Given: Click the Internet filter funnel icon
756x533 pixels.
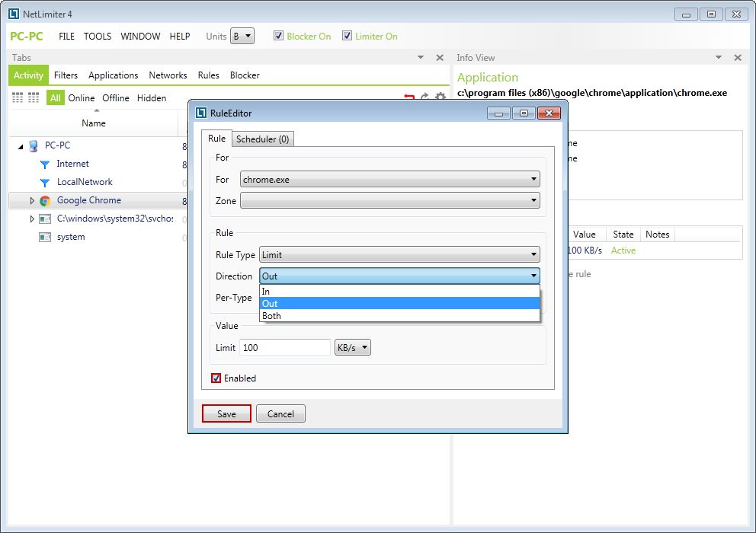Looking at the screenshot, I should click(x=45, y=164).
